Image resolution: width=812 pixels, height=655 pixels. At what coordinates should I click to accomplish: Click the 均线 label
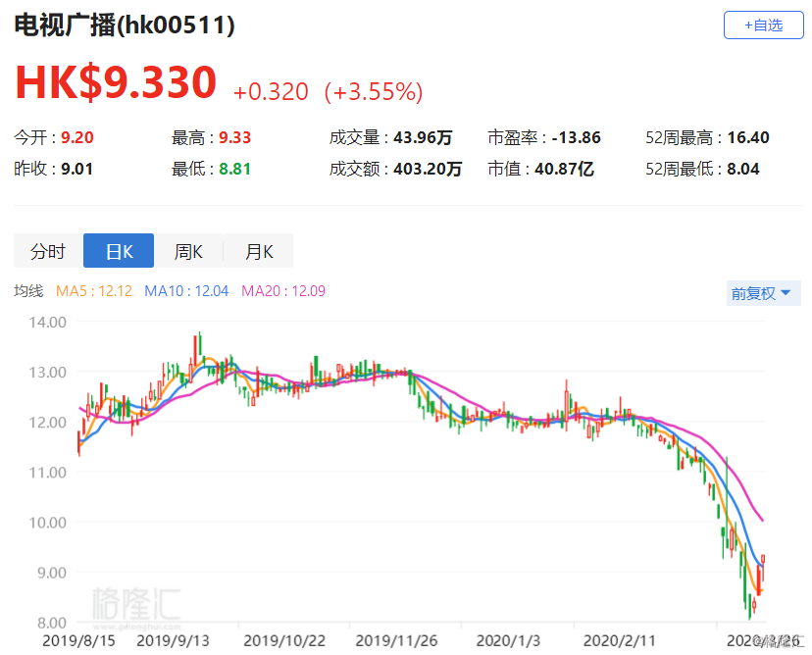(28, 291)
